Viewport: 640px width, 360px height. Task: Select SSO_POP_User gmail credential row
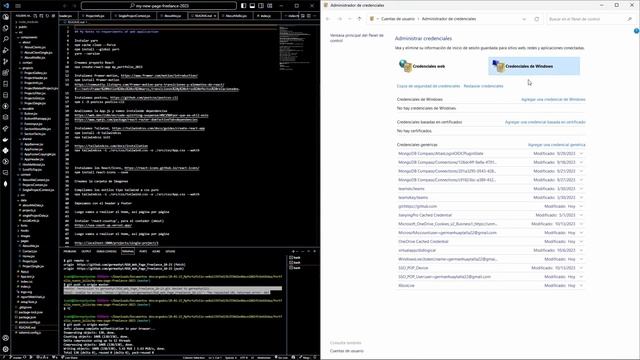[x=491, y=277]
